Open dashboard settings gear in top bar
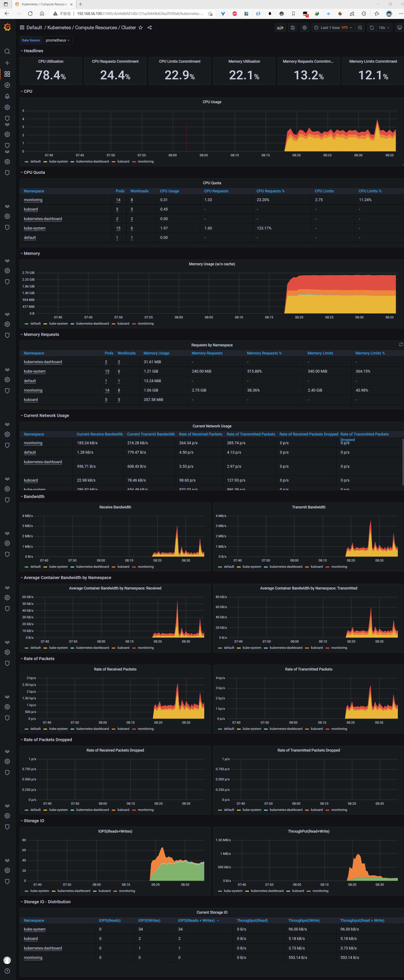This screenshot has height=980, width=404. tap(304, 28)
